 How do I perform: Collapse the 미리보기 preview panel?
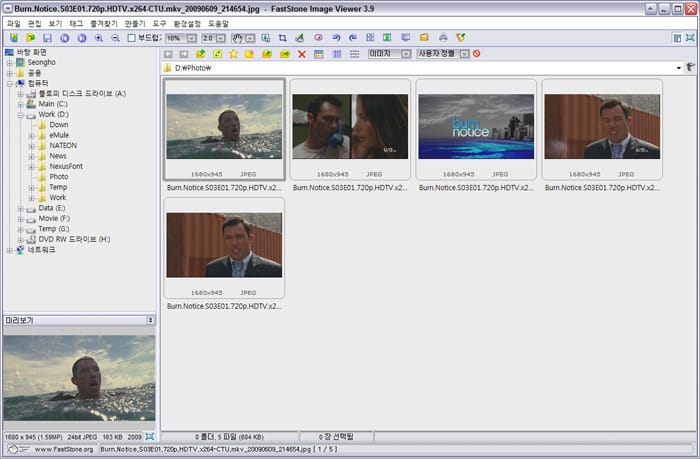pyautogui.click(x=150, y=320)
